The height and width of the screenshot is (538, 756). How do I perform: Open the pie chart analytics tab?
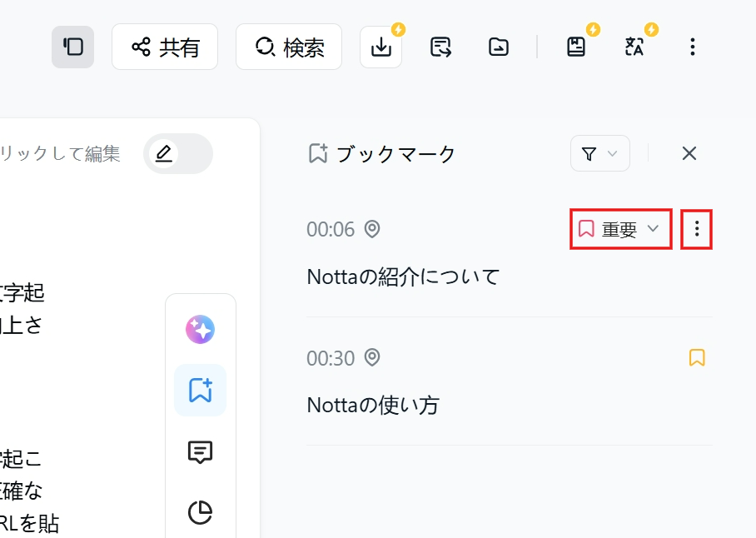(200, 512)
